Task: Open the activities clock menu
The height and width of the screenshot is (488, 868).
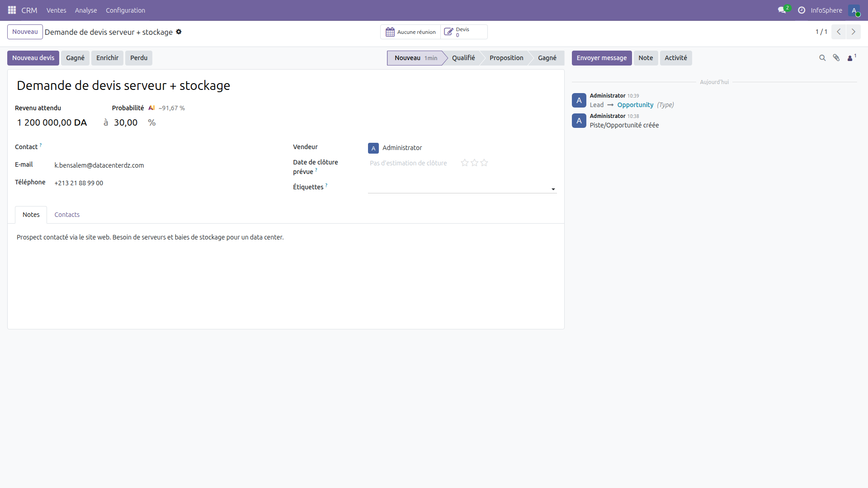Action: (x=801, y=10)
